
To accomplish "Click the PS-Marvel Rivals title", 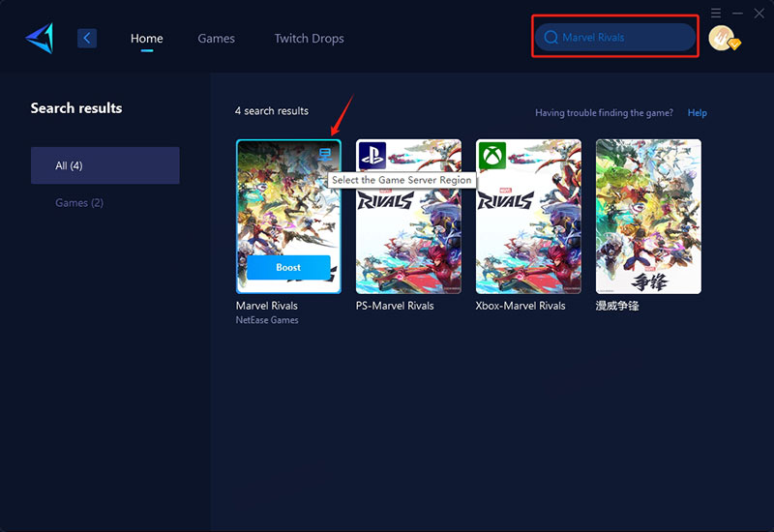I will pyautogui.click(x=395, y=306).
